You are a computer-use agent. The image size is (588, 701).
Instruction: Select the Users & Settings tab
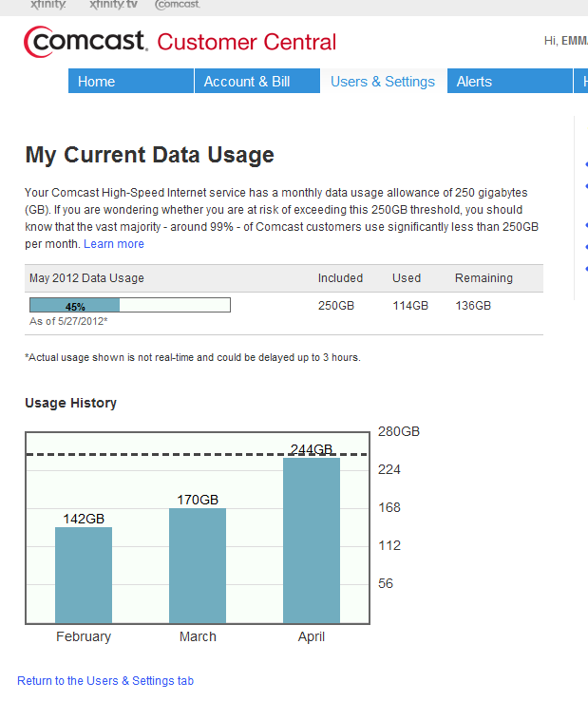pyautogui.click(x=383, y=82)
